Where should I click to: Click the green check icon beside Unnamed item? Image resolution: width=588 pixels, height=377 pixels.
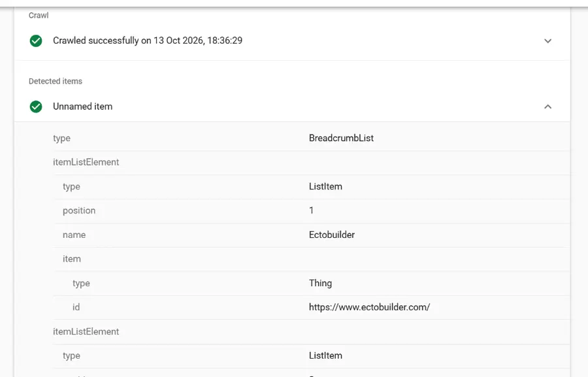[x=36, y=107]
